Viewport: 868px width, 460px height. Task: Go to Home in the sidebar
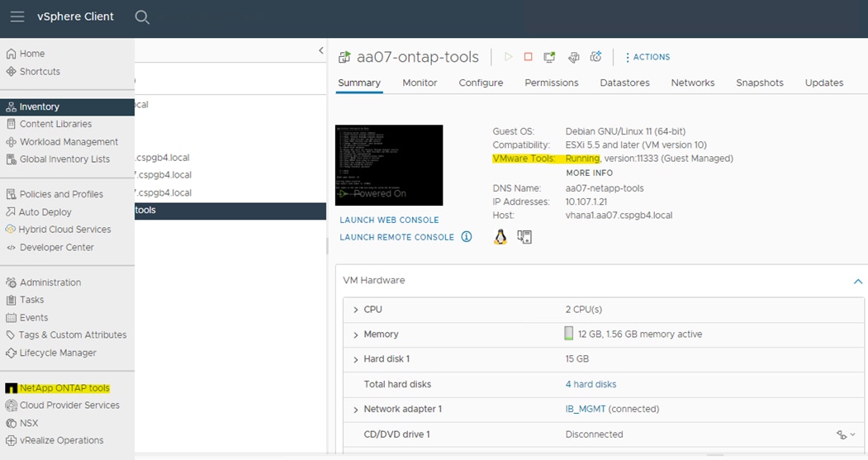[32, 54]
